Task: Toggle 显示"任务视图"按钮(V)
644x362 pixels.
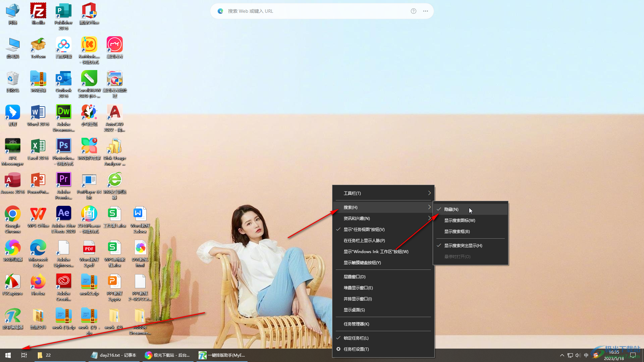Action: coord(383,229)
